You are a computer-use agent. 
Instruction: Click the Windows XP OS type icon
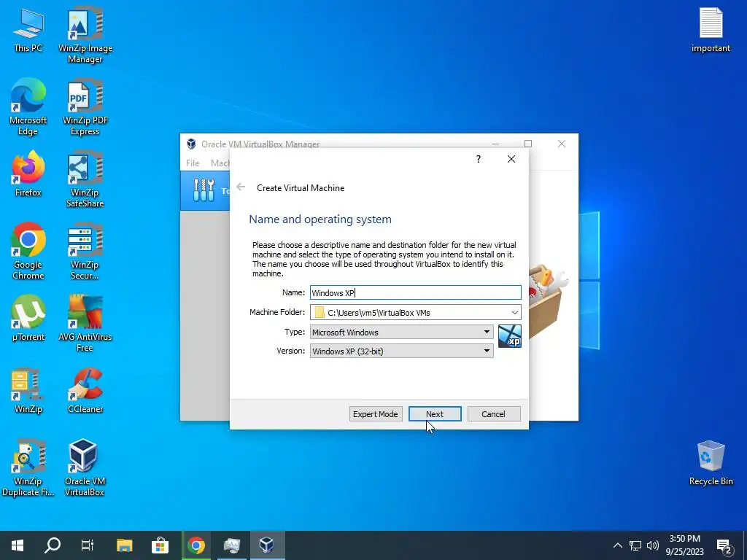point(510,336)
